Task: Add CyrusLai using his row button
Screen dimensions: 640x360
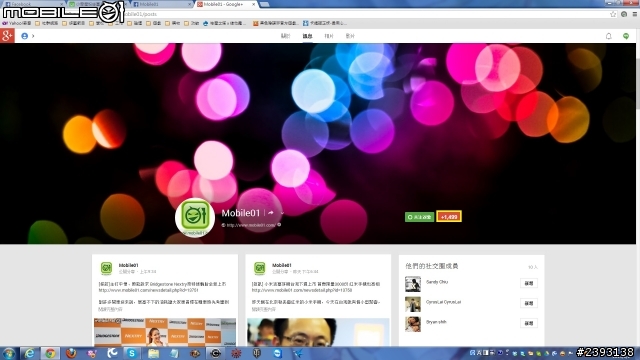Action: click(x=529, y=303)
